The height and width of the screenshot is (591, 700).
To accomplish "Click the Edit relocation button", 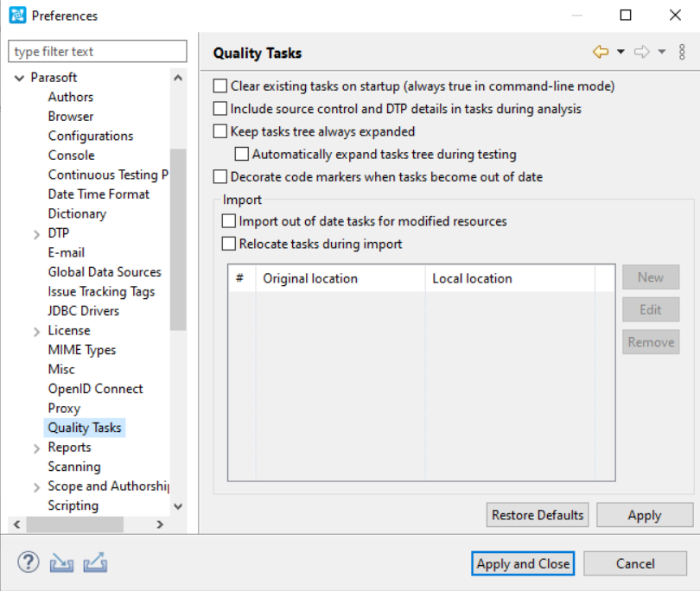I will pos(651,310).
